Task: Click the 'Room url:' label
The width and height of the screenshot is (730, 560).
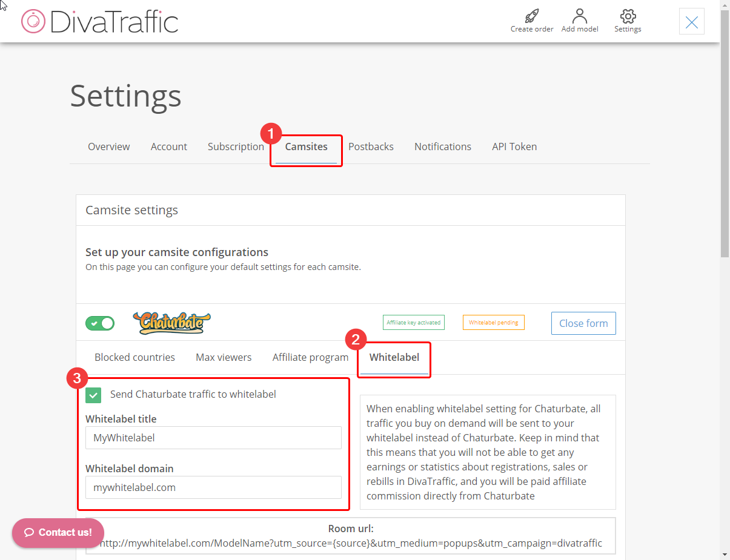Action: 351,529
